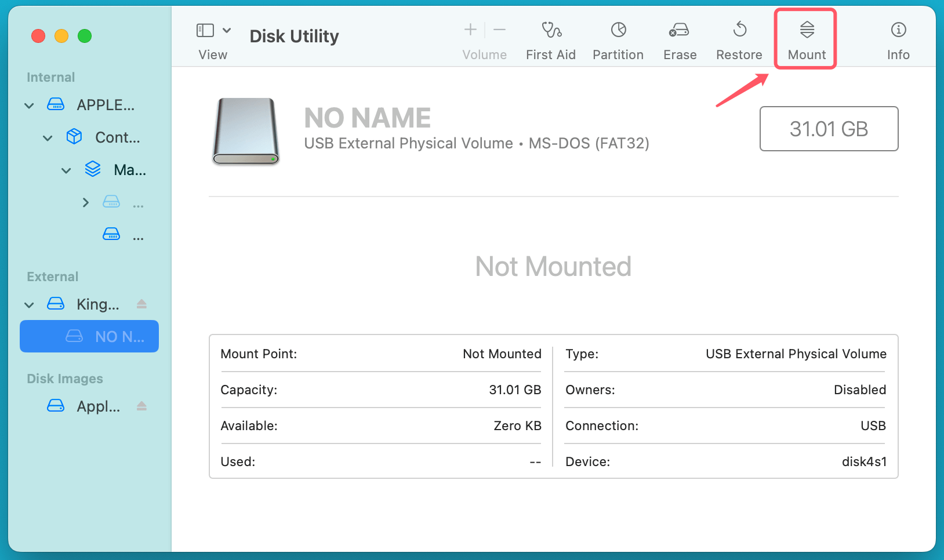
Task: Eject the Apple disk image
Action: [x=141, y=406]
